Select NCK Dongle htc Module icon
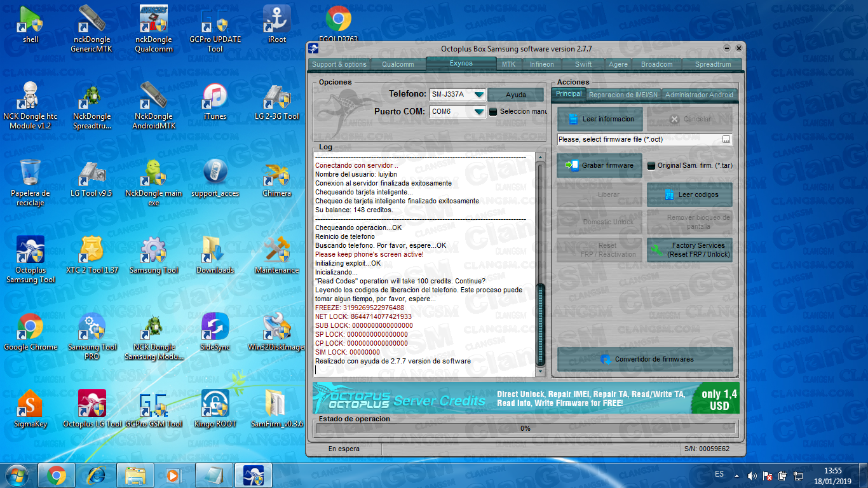This screenshot has height=488, width=868. click(x=30, y=106)
